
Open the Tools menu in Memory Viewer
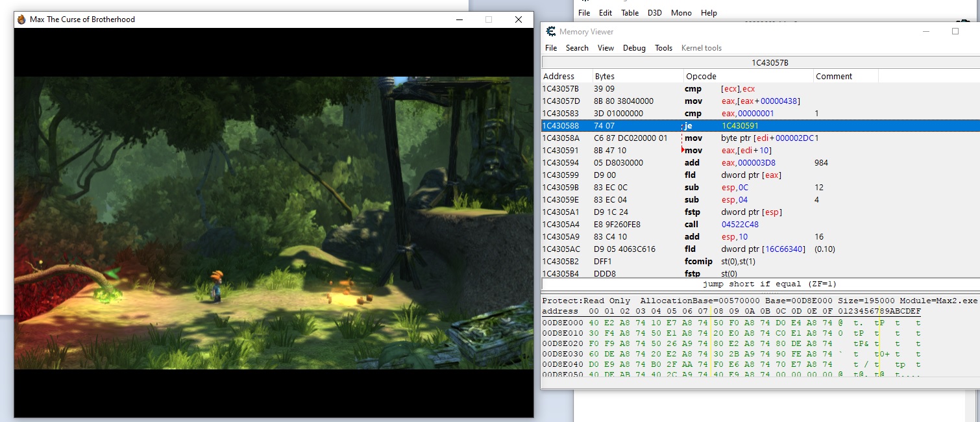point(663,48)
